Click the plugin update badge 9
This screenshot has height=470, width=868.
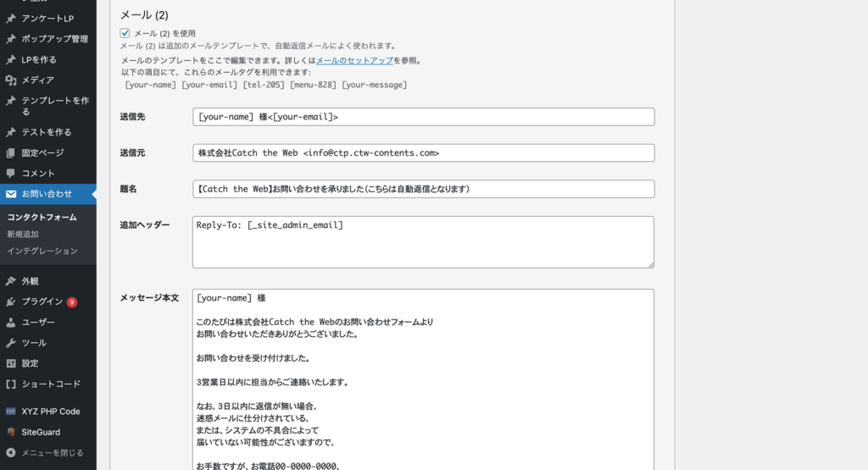pyautogui.click(x=72, y=302)
